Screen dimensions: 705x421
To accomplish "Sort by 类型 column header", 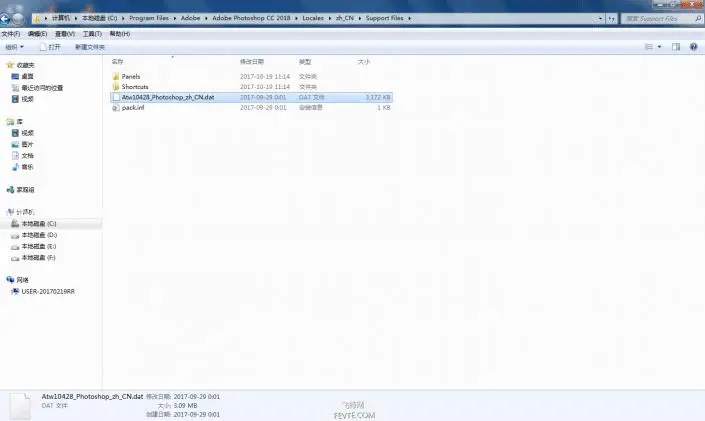I will [305, 62].
